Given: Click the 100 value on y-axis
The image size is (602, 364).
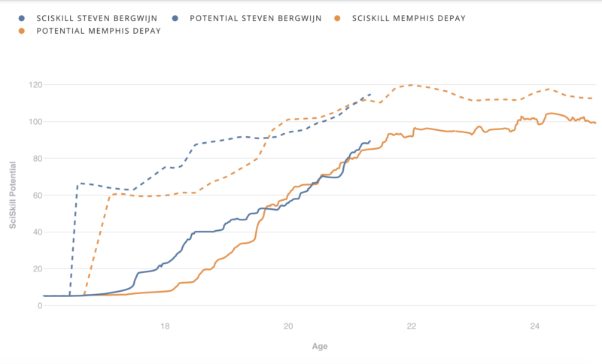Looking at the screenshot, I should [x=35, y=122].
